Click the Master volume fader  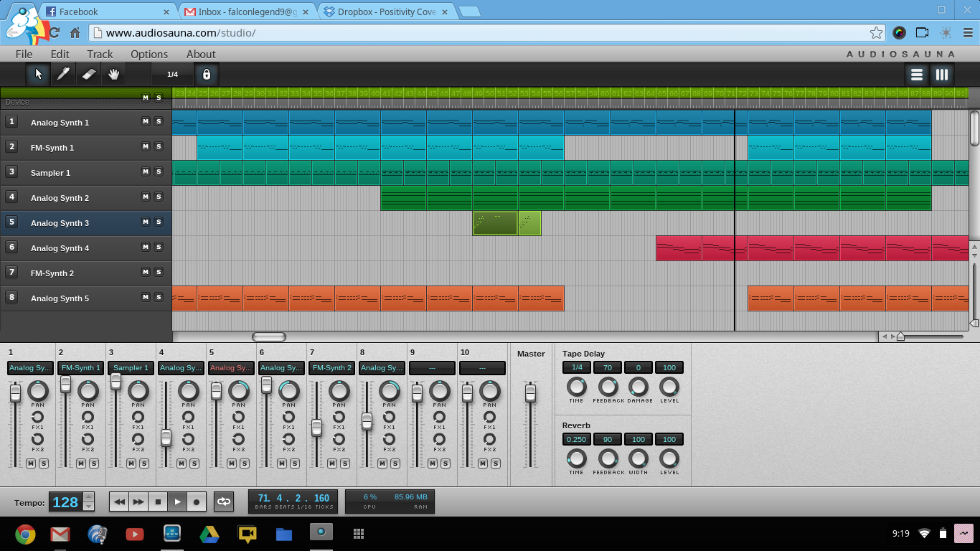[530, 392]
